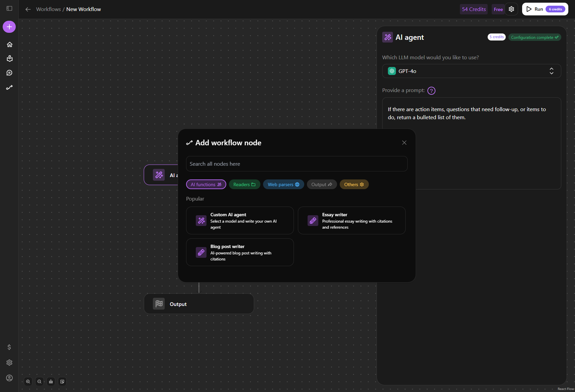This screenshot has width=575, height=392.
Task: Switch to the Others category tab
Action: pos(354,184)
